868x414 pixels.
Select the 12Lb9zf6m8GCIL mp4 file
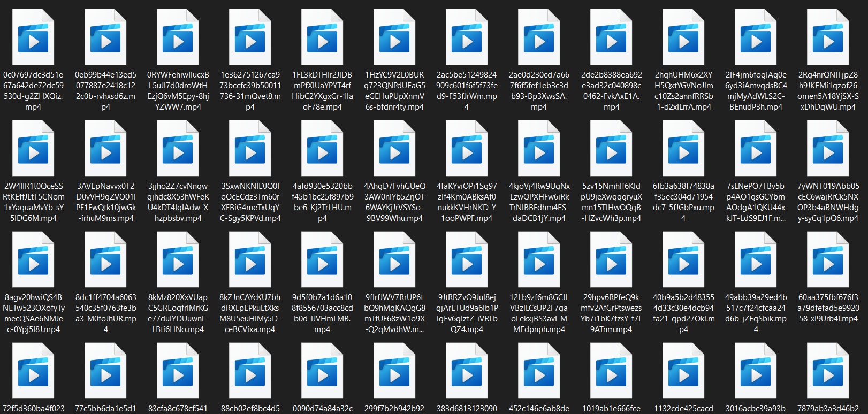tap(539, 260)
